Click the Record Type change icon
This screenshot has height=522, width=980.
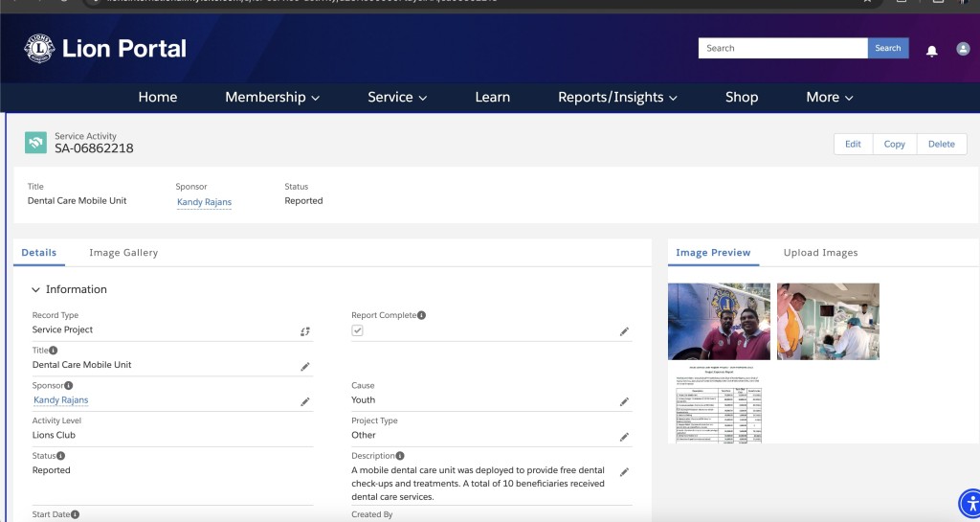pyautogui.click(x=305, y=331)
